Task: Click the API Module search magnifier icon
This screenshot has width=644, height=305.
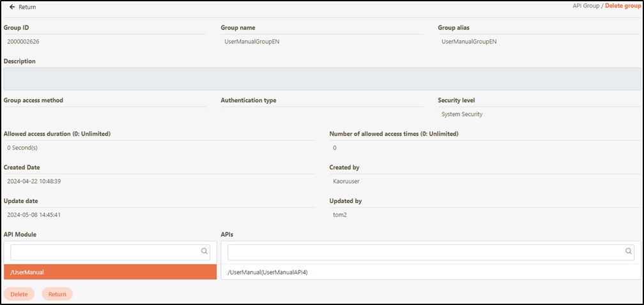Action: (204, 251)
